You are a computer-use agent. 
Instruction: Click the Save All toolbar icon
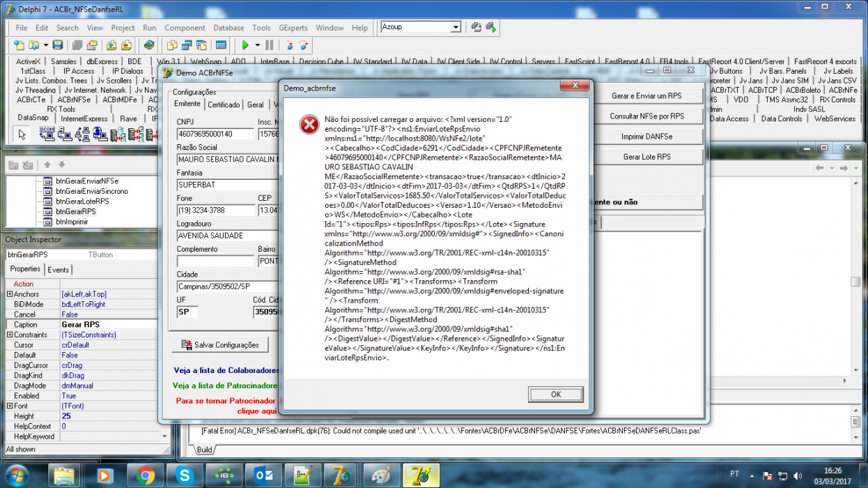tap(77, 45)
